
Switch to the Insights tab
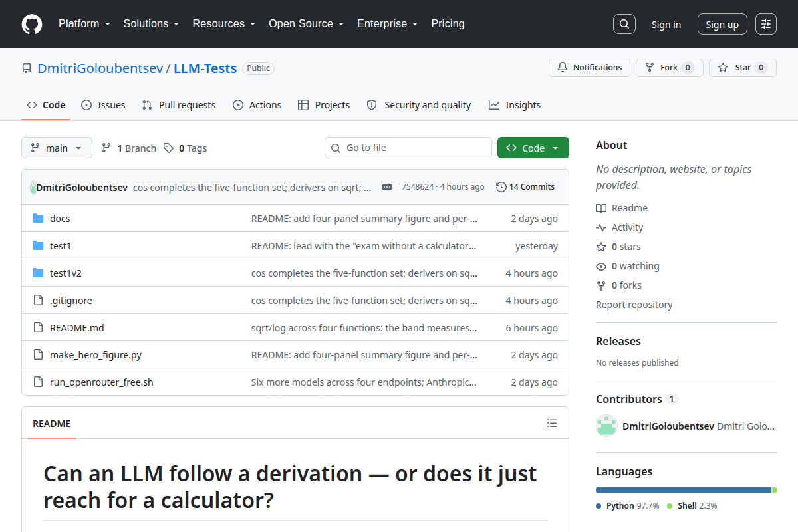pyautogui.click(x=515, y=105)
